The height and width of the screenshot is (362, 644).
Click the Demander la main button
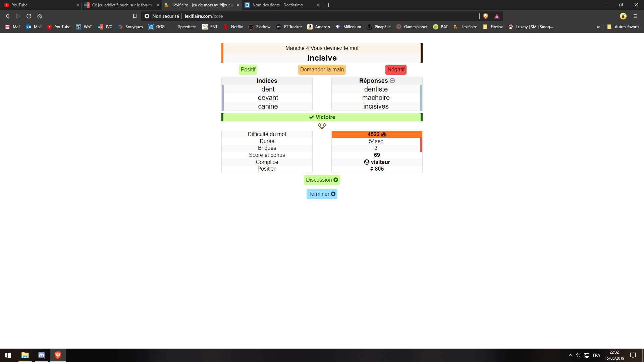point(322,70)
